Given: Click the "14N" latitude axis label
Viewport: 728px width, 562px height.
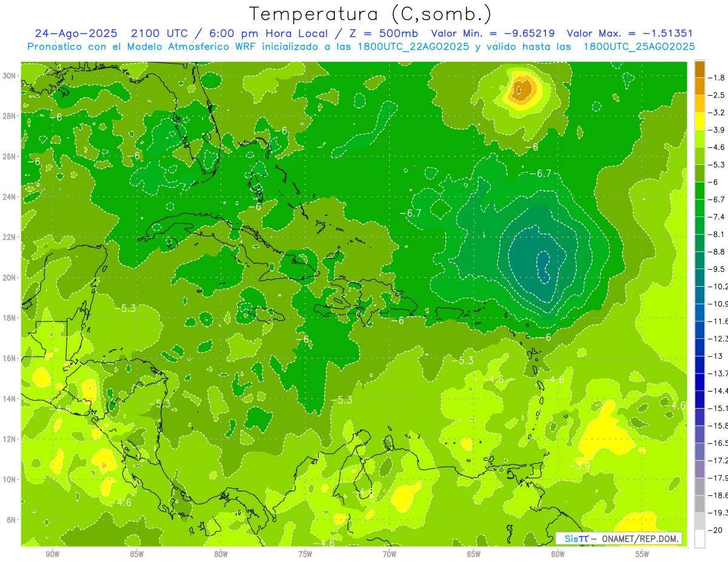Looking at the screenshot, I should pyautogui.click(x=10, y=398).
